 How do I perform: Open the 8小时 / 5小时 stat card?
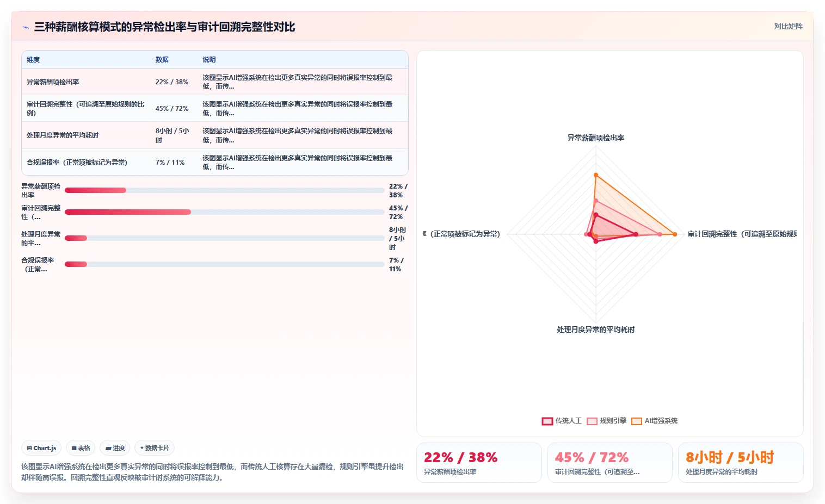(741, 463)
